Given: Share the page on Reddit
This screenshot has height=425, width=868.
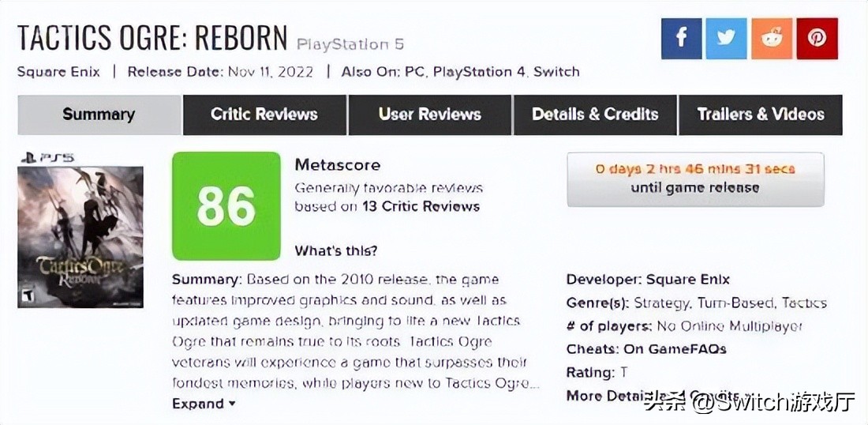Looking at the screenshot, I should pyautogui.click(x=772, y=39).
